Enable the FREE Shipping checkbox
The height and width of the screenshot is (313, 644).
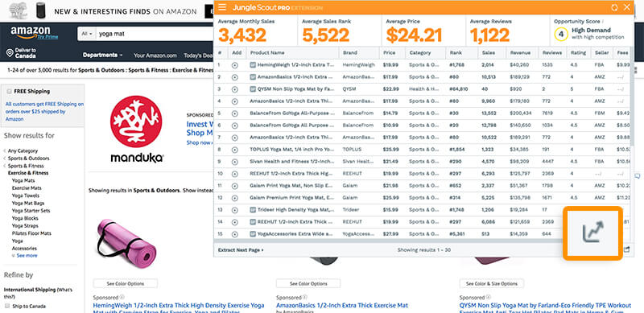pos(9,91)
